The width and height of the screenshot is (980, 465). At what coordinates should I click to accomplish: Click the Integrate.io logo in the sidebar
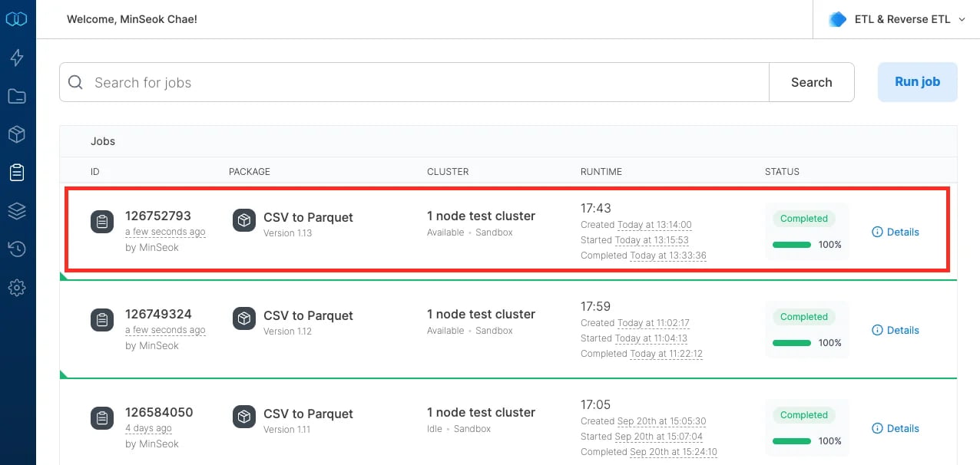pyautogui.click(x=17, y=19)
